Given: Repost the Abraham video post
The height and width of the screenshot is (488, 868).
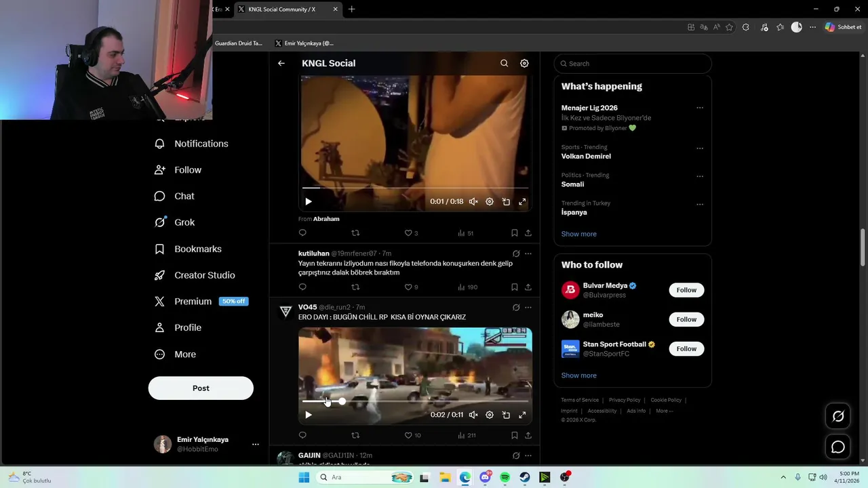Looking at the screenshot, I should point(355,232).
